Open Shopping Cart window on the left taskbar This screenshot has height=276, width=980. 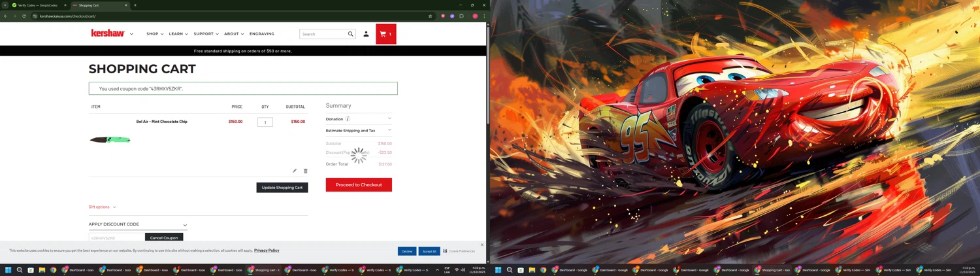tap(263, 269)
